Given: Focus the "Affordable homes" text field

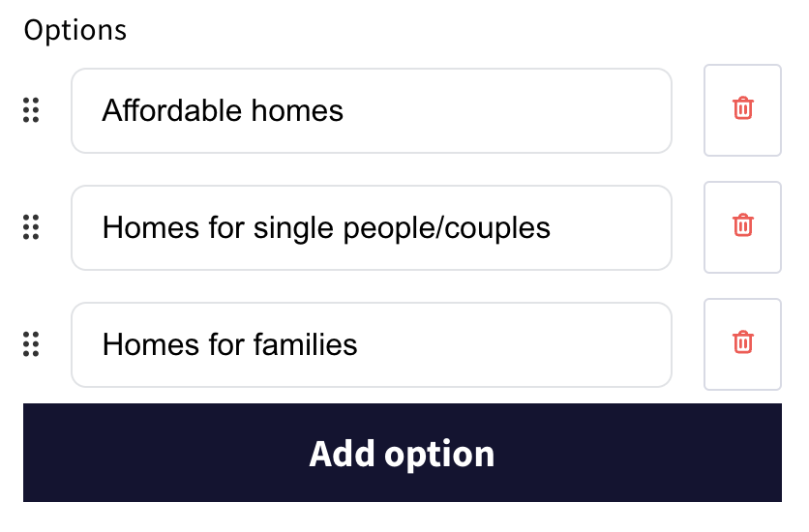Looking at the screenshot, I should tap(371, 110).
